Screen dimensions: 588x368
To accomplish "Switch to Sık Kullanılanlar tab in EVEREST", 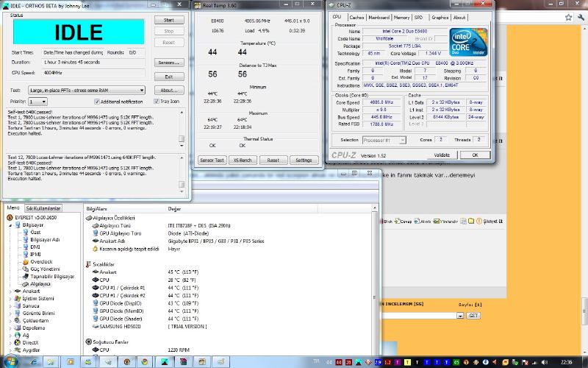I will pos(43,208).
